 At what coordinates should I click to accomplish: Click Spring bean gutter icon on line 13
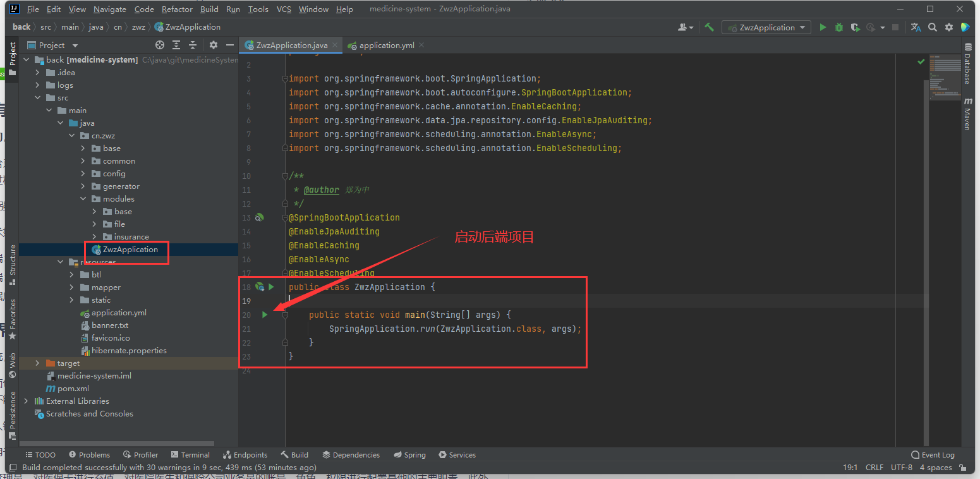tap(259, 217)
